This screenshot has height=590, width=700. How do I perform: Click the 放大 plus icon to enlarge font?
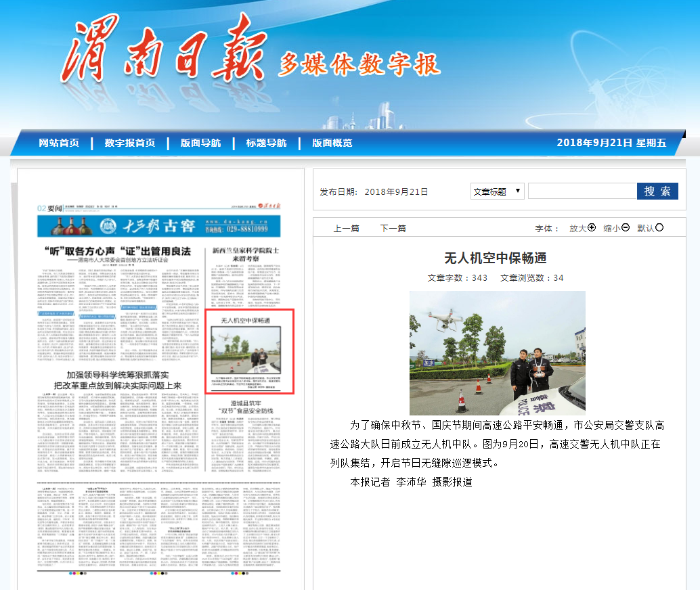592,228
